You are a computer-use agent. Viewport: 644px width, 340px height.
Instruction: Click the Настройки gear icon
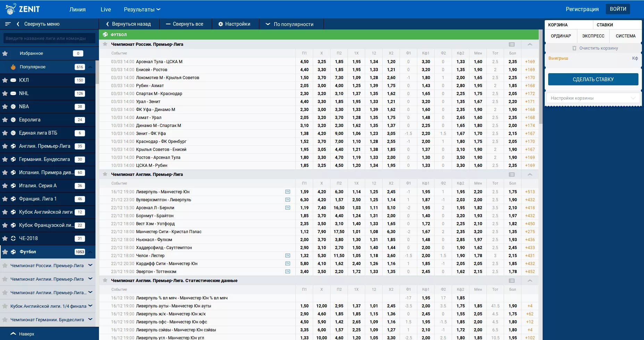(x=220, y=24)
